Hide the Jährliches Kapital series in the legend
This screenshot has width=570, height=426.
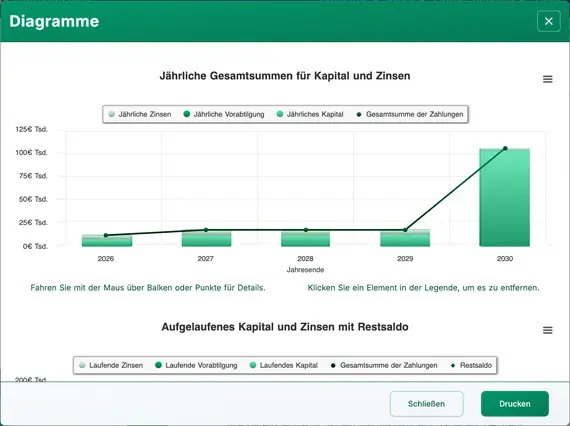310,114
